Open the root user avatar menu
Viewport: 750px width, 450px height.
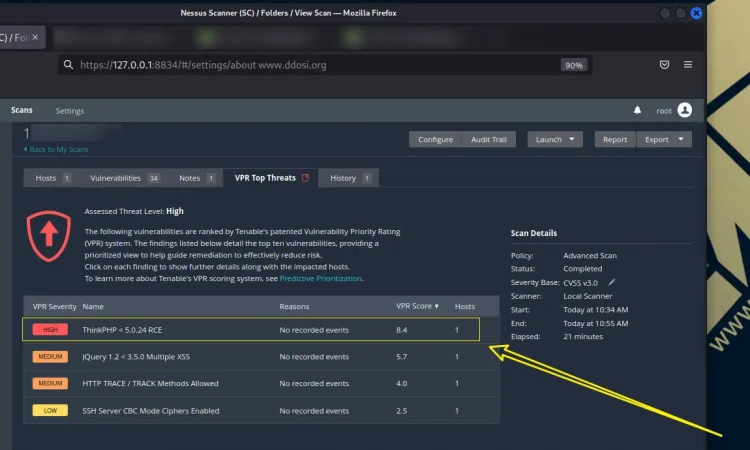[684, 110]
